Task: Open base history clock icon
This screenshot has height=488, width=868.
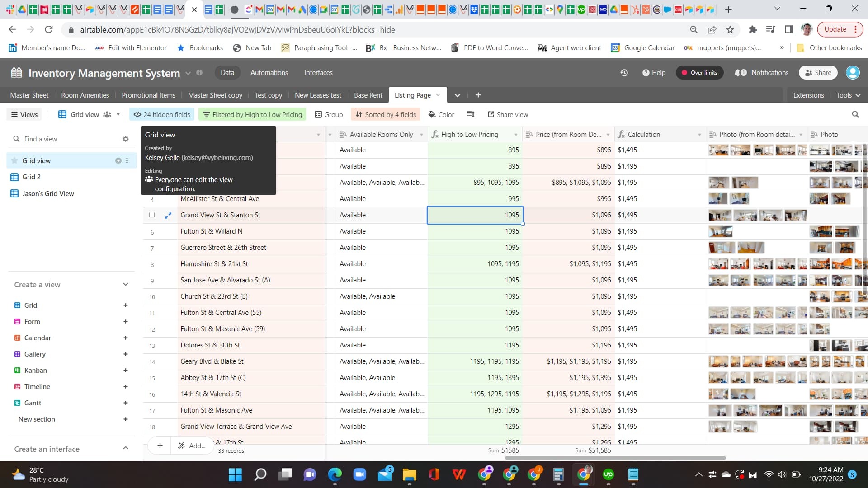Action: (x=624, y=73)
